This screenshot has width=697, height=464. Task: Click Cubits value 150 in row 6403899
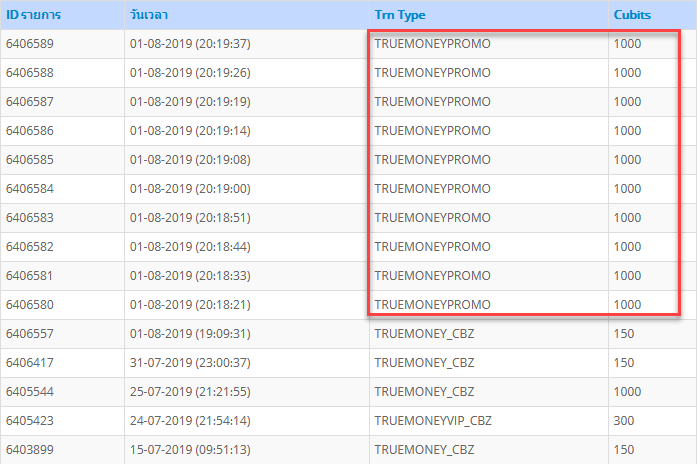pos(624,450)
